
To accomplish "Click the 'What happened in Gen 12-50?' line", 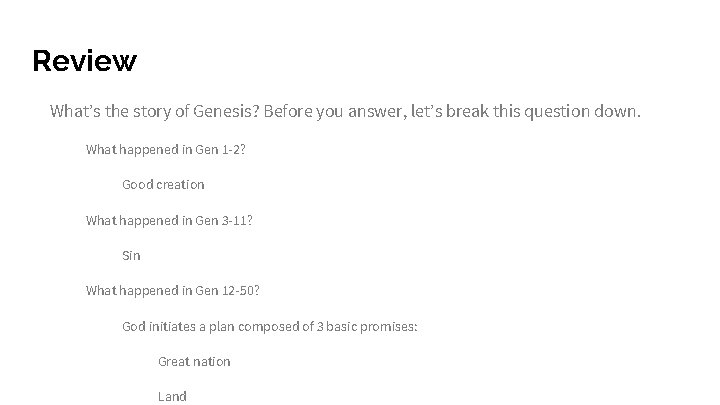I will click(x=173, y=291).
